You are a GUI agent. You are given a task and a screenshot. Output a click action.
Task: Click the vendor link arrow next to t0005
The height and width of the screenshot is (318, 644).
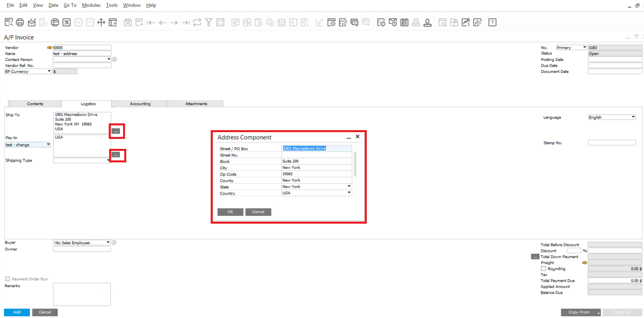[x=49, y=48]
